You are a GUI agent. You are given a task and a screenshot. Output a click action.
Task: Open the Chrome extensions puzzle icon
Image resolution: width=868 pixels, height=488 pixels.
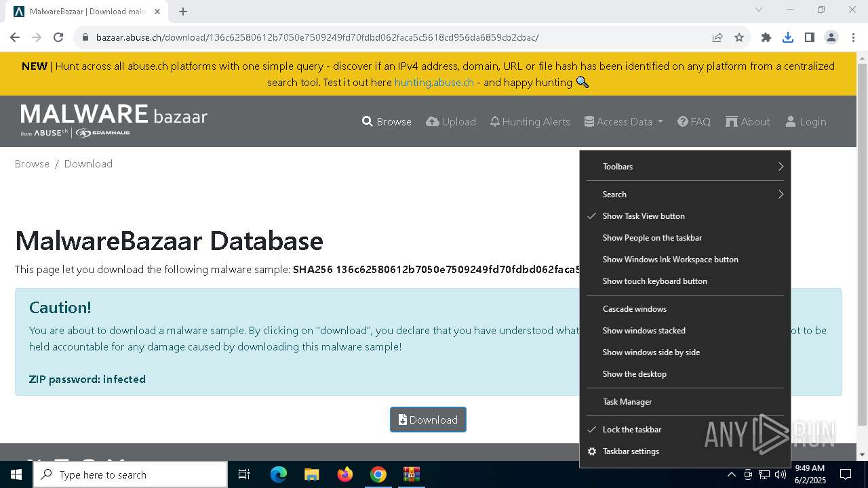(766, 37)
